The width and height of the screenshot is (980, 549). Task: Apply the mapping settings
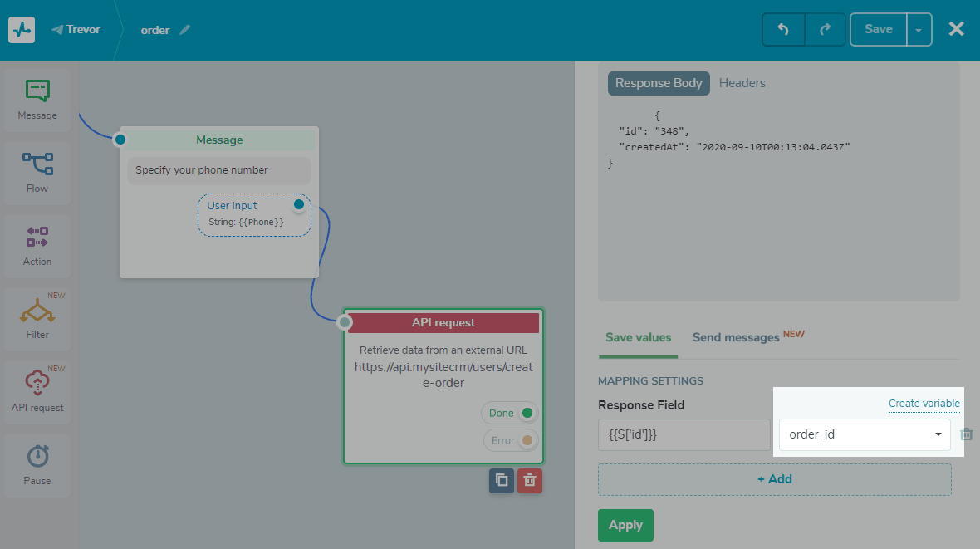tap(625, 525)
